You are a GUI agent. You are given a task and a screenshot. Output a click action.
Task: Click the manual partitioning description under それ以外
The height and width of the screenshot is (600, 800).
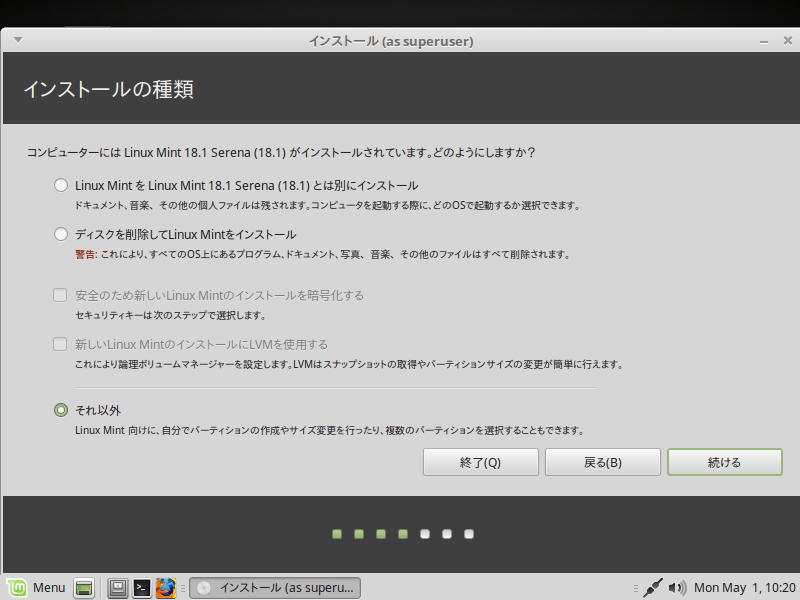(x=330, y=430)
